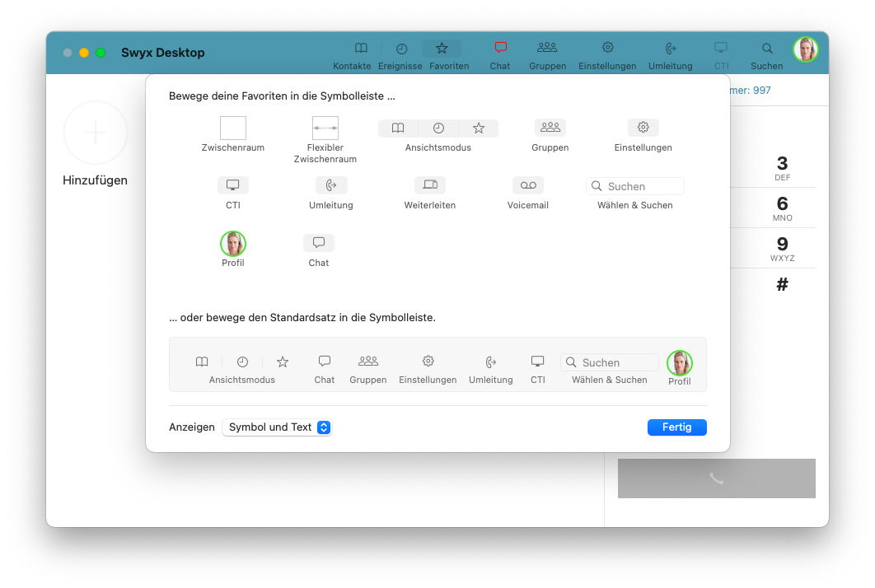Image resolution: width=875 pixels, height=588 pixels.
Task: Select the Zwischenraum spacer item
Action: pos(233,128)
